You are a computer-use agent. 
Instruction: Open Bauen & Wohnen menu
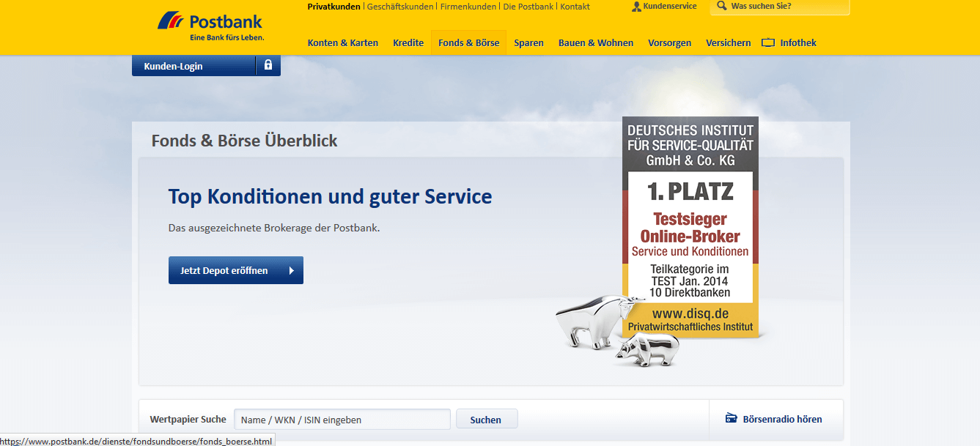[596, 42]
